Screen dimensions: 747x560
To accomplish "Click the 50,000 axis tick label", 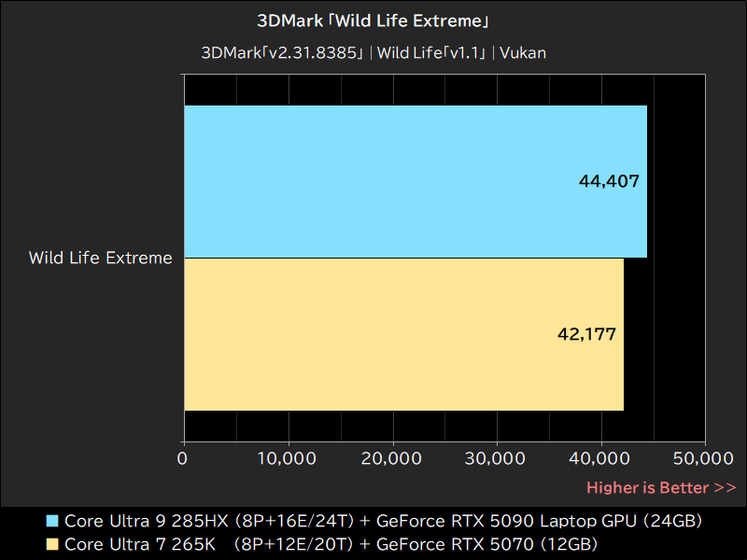I will (703, 459).
